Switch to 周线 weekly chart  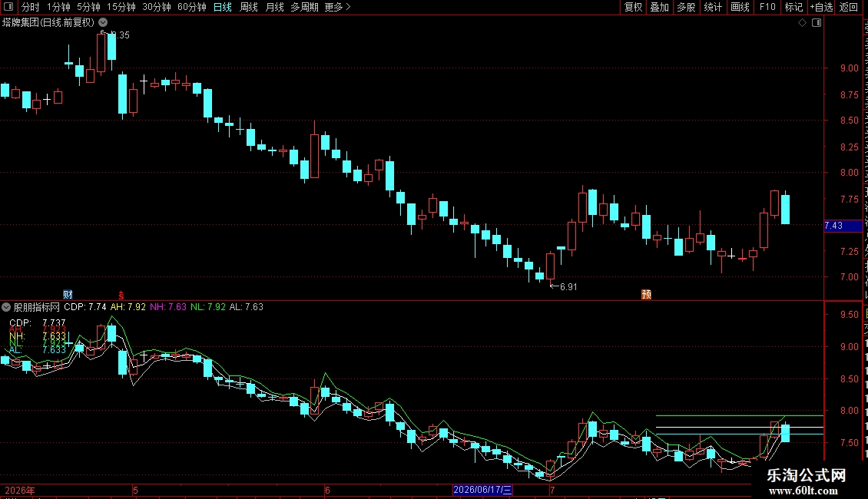[249, 7]
